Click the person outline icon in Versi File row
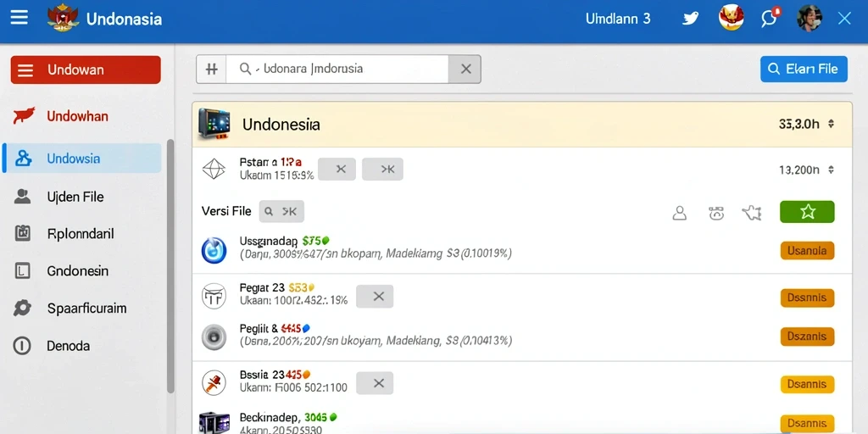The height and width of the screenshot is (434, 868). tap(679, 213)
